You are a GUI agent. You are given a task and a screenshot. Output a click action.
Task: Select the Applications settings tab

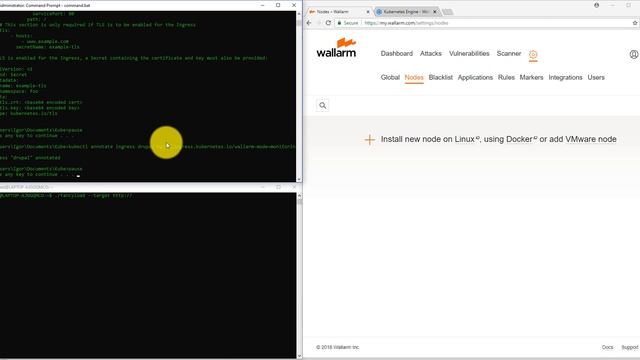(x=475, y=78)
